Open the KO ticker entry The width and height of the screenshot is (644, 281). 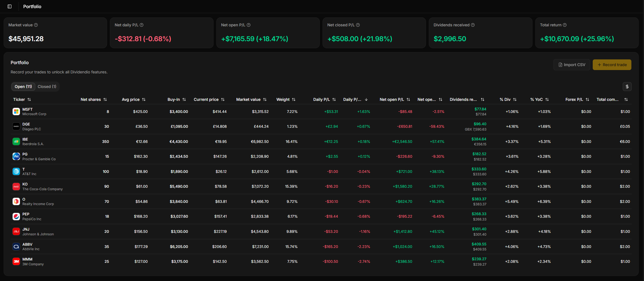click(25, 184)
